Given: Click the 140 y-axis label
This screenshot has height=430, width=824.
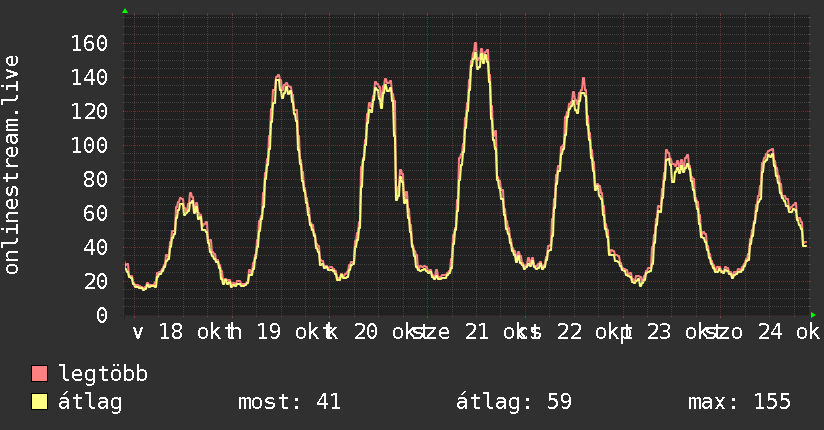Looking at the screenshot, I should point(89,78).
